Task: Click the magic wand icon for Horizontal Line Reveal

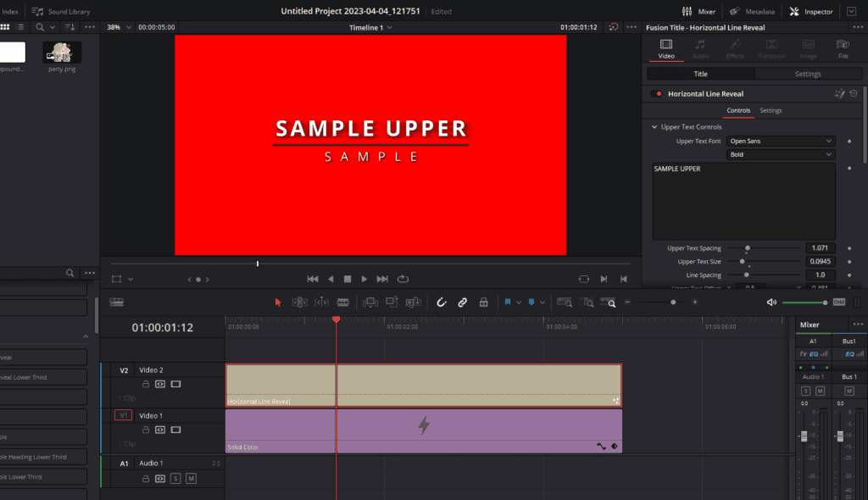Action: tap(840, 93)
